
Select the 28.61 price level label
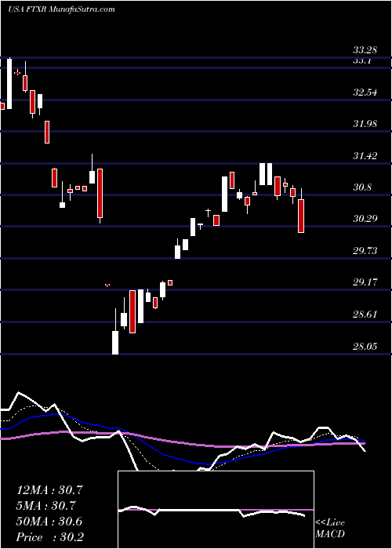tap(365, 314)
